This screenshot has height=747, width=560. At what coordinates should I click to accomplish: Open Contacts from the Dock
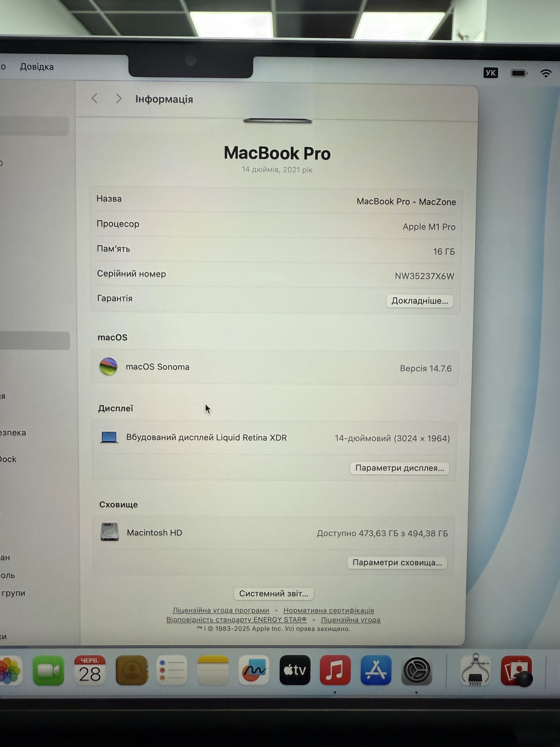click(131, 670)
